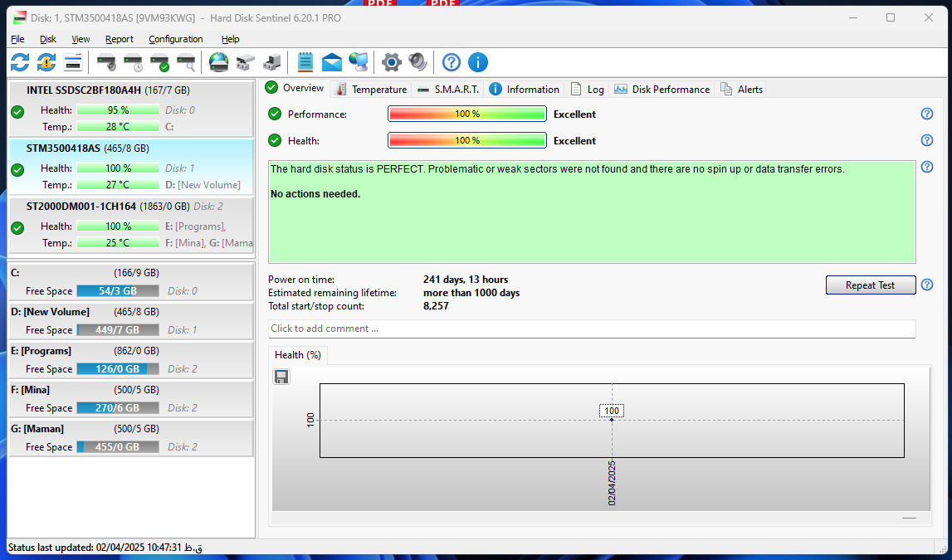
Task: Click the disk with magnifying glass icon
Action: pyautogui.click(x=186, y=62)
